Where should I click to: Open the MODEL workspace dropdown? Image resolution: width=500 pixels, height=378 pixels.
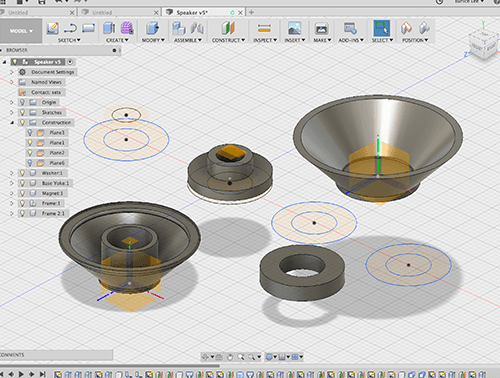click(x=21, y=31)
